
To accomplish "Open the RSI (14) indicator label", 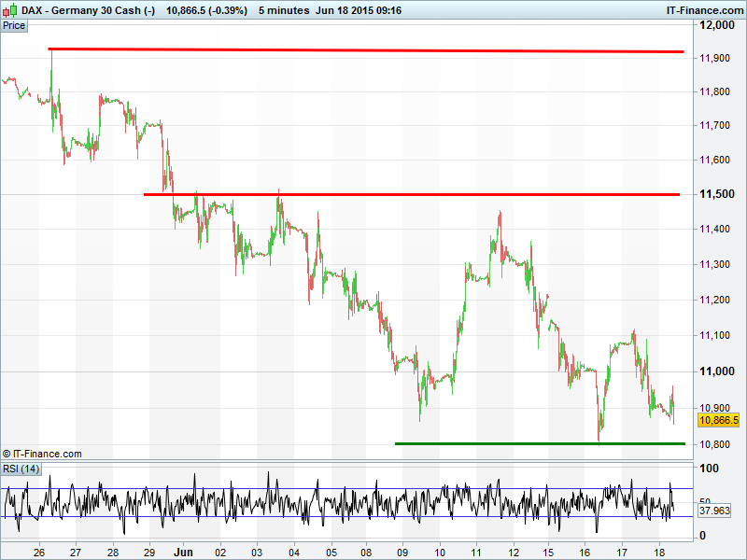I will 21,468.
